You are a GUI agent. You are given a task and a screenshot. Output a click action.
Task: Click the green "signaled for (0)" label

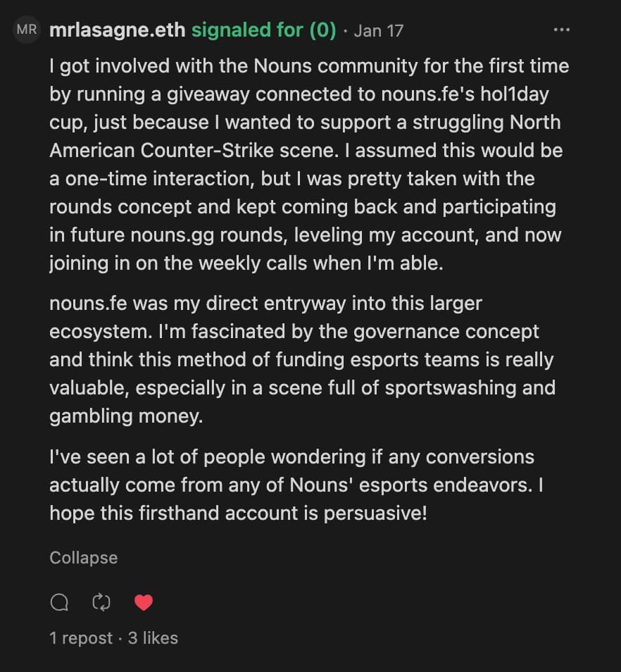(x=263, y=31)
